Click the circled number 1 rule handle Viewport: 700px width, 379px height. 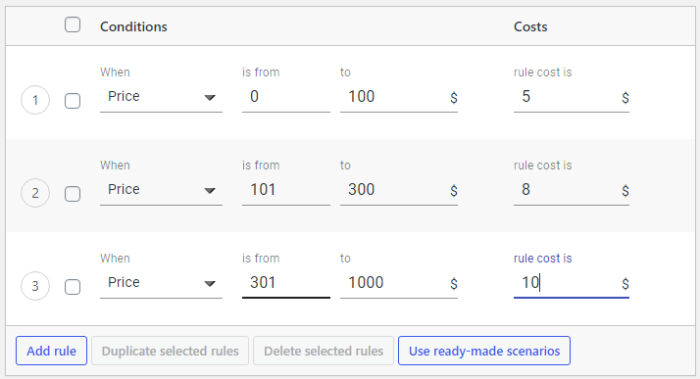click(x=35, y=100)
